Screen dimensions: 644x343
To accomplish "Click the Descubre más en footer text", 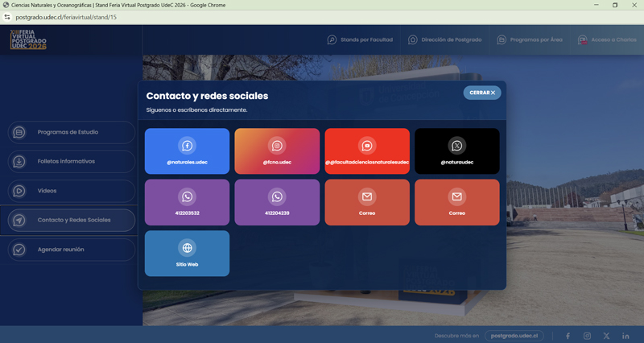I will coord(456,336).
